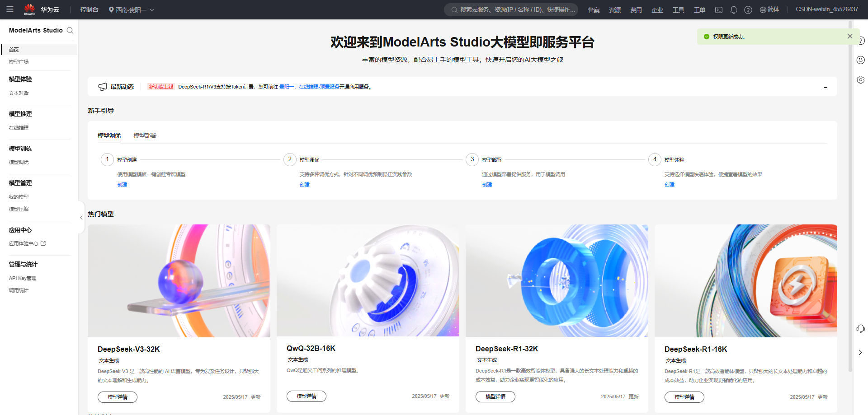Image resolution: width=868 pixels, height=415 pixels.
Task: Click the 新功能上线 tag
Action: [x=161, y=87]
